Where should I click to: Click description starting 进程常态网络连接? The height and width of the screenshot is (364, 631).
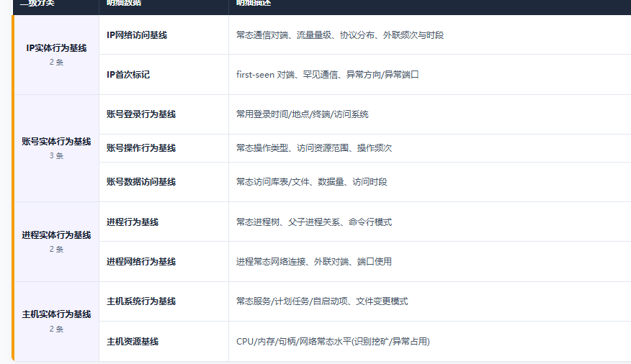click(314, 262)
